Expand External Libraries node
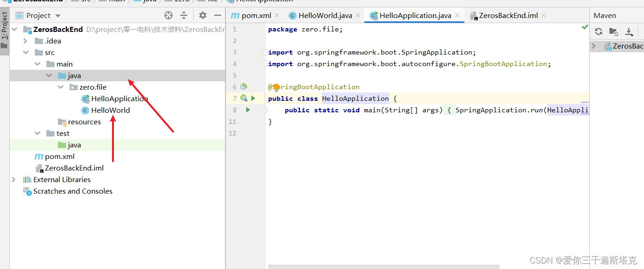Screen dimensions: 644x269 click(x=14, y=179)
